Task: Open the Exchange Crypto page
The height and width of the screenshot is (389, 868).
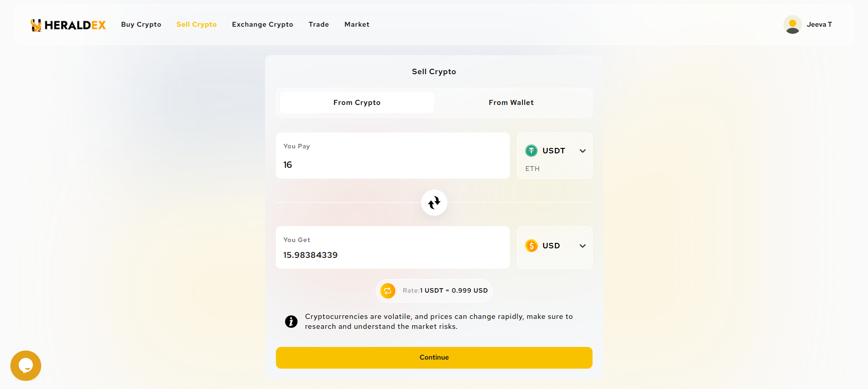Action: [262, 24]
